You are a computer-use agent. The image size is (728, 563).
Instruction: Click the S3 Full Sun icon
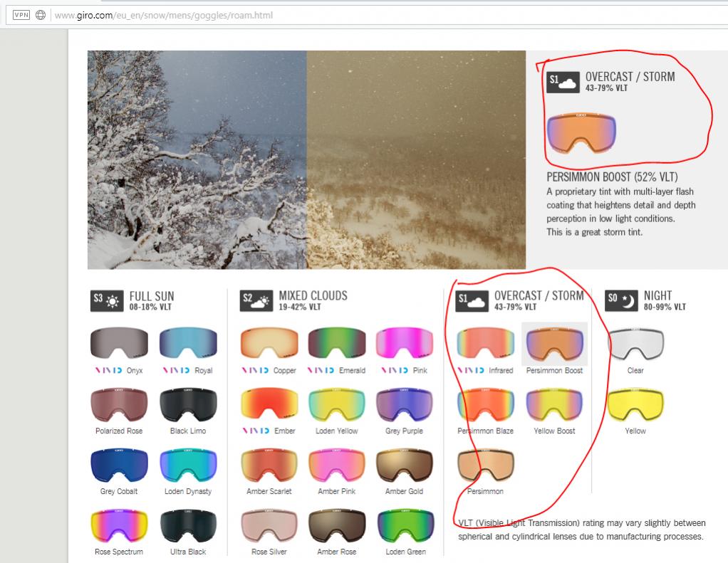point(107,301)
